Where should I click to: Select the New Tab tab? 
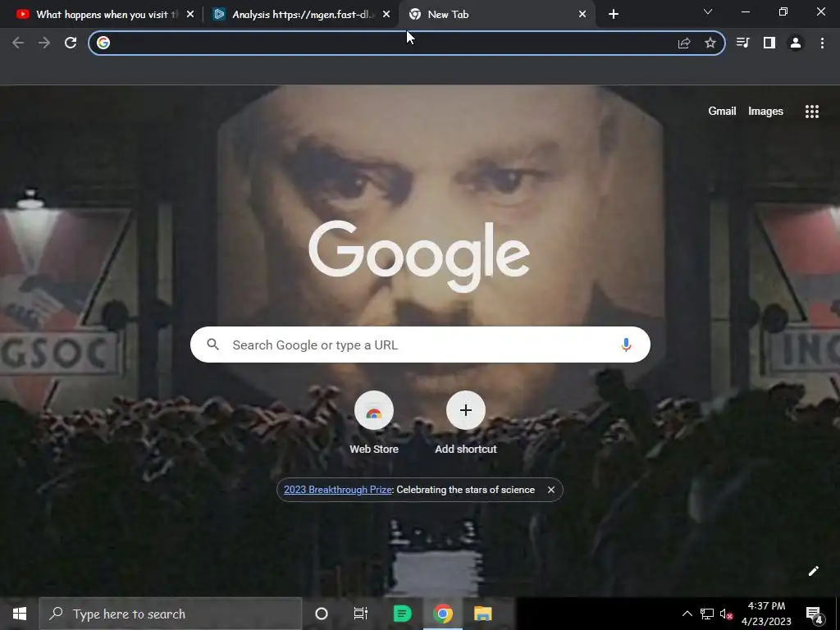pyautogui.click(x=498, y=15)
